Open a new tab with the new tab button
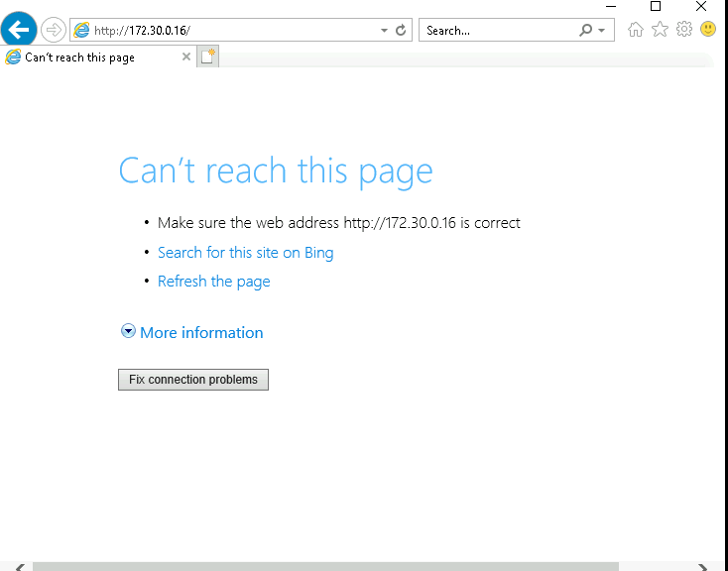 click(x=207, y=57)
